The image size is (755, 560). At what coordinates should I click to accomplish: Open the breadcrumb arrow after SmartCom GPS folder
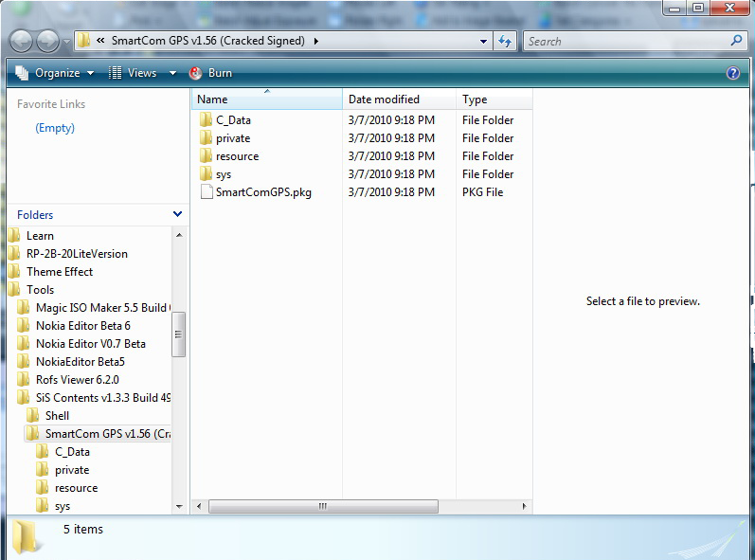(316, 41)
